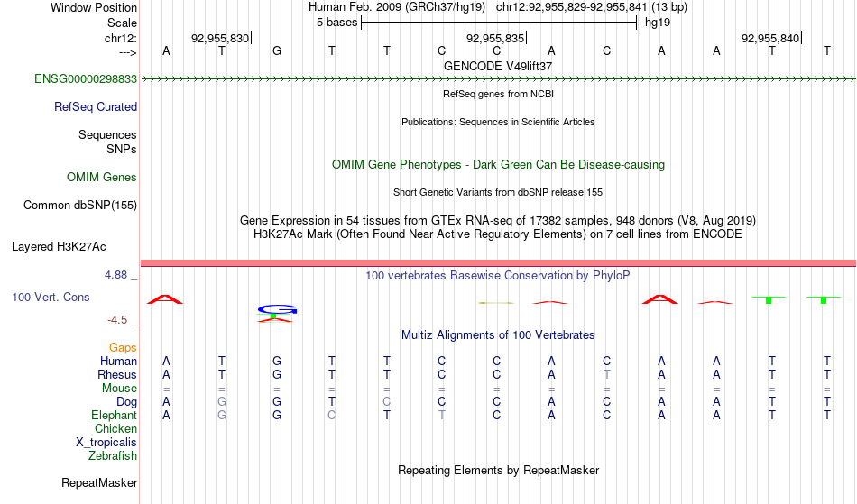Select the Scale label in the left column

click(122, 23)
